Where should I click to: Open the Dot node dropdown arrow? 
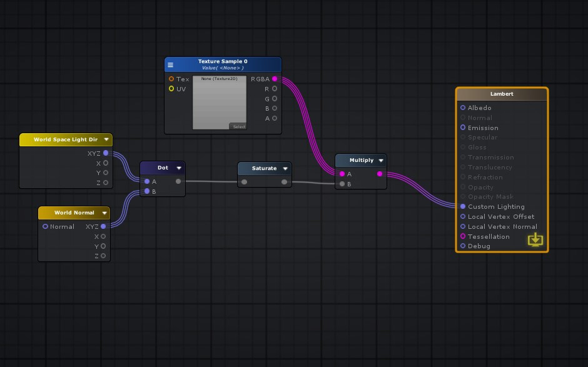179,168
